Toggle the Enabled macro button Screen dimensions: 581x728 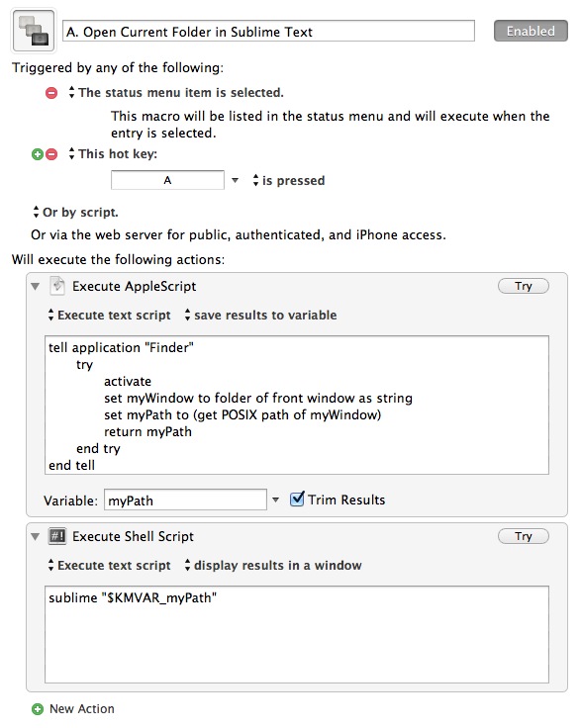pos(531,31)
